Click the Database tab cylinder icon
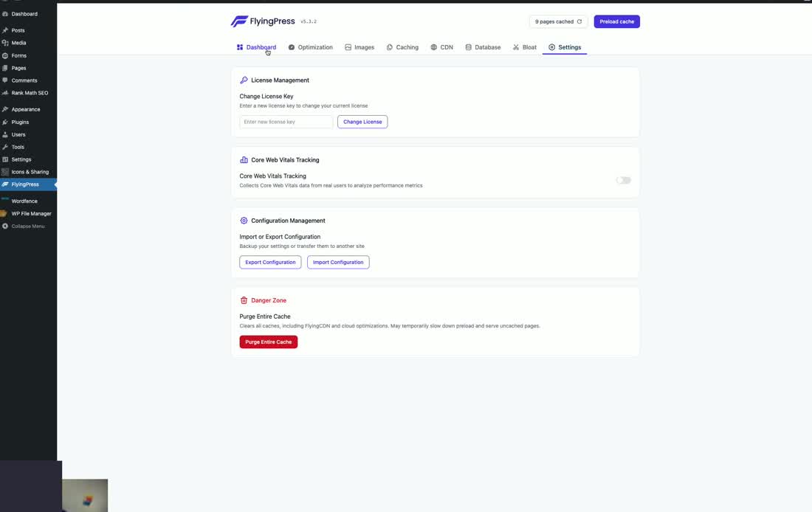Screen dimensions: 812x512 (x=468, y=47)
